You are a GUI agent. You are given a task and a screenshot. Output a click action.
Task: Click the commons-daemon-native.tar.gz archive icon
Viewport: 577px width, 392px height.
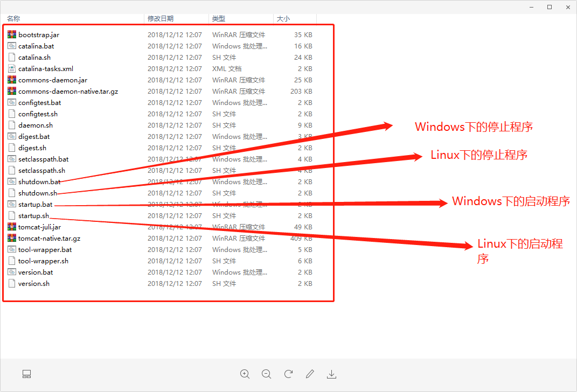12,91
